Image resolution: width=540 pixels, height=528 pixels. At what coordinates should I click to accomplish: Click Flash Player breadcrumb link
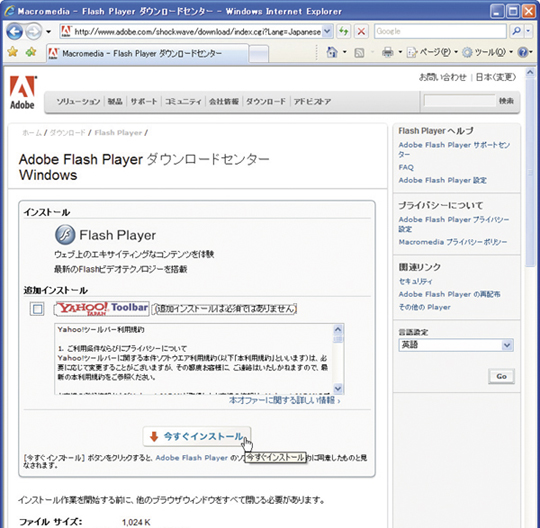(x=118, y=133)
